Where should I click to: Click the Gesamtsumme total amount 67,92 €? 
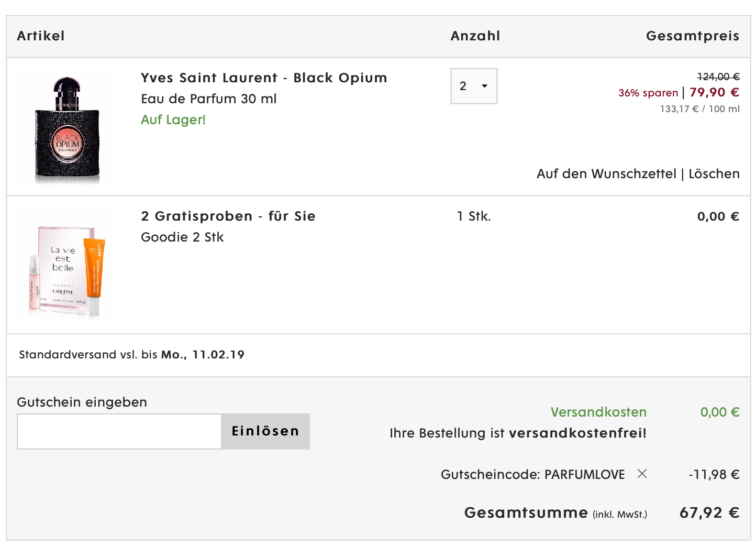(709, 512)
